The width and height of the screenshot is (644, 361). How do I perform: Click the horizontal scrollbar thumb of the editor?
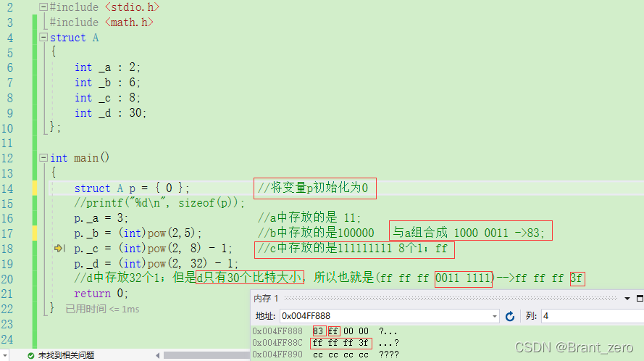point(206,355)
